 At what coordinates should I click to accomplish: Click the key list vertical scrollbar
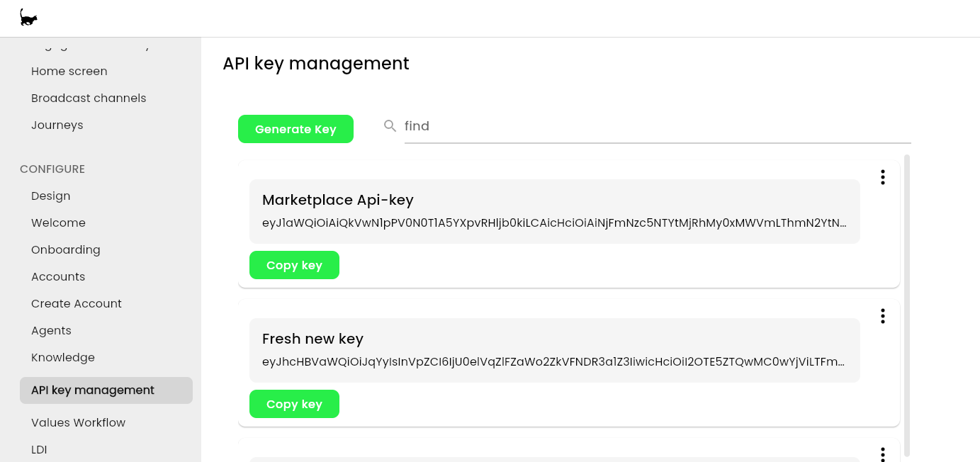coord(907,305)
